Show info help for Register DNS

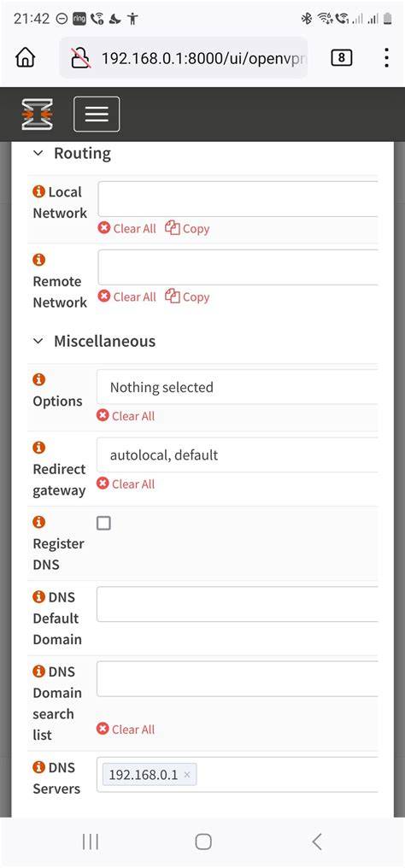(38, 522)
